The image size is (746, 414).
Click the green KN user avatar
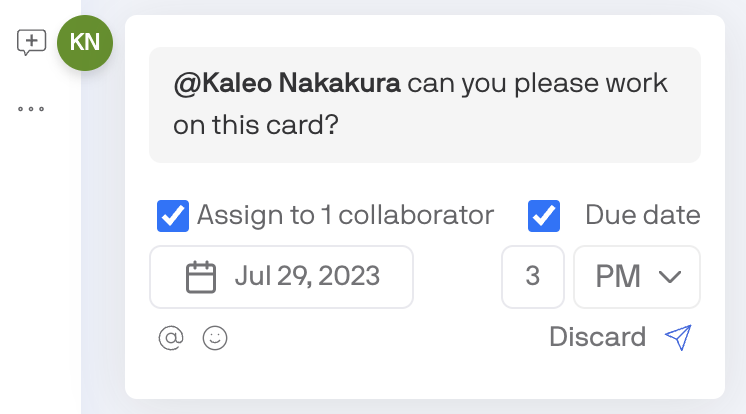85,42
